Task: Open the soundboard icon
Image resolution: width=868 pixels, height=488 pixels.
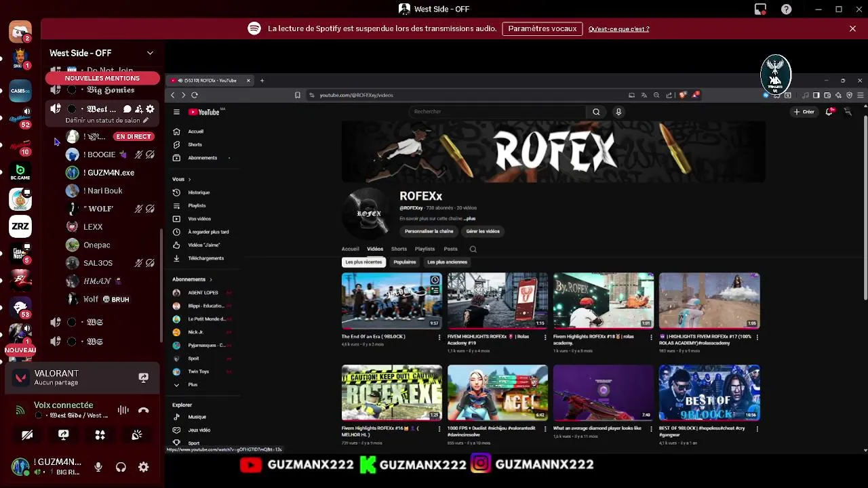Action: tap(136, 435)
